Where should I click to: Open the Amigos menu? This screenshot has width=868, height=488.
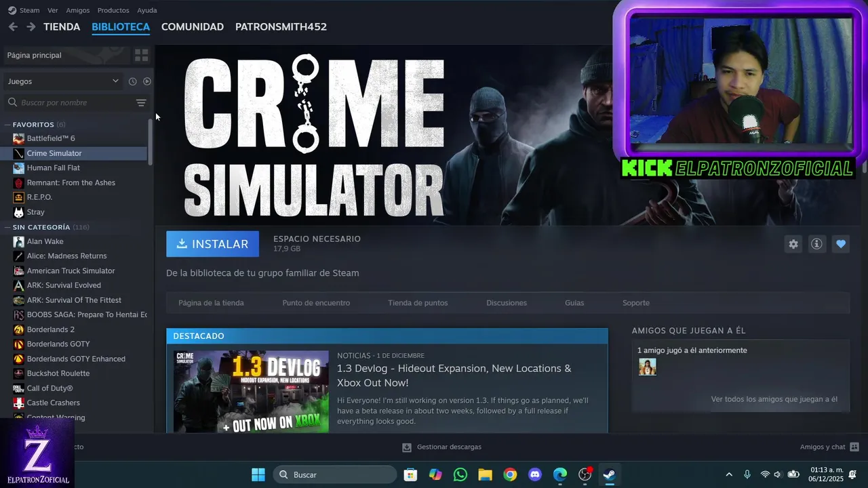pos(78,10)
